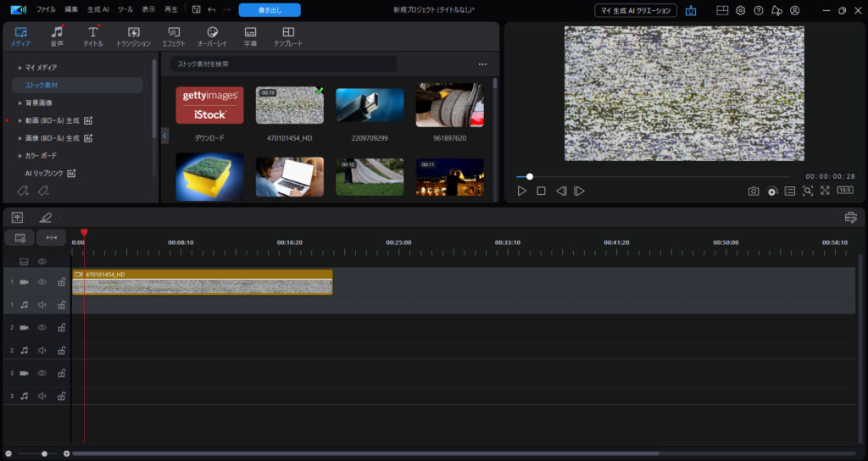The image size is (868, 461).
Task: Expand the 背景画像 folder
Action: 20,103
